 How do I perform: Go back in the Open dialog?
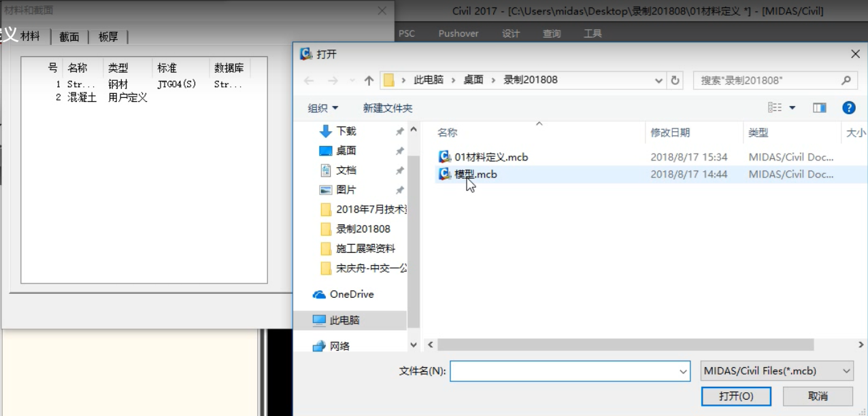point(309,80)
